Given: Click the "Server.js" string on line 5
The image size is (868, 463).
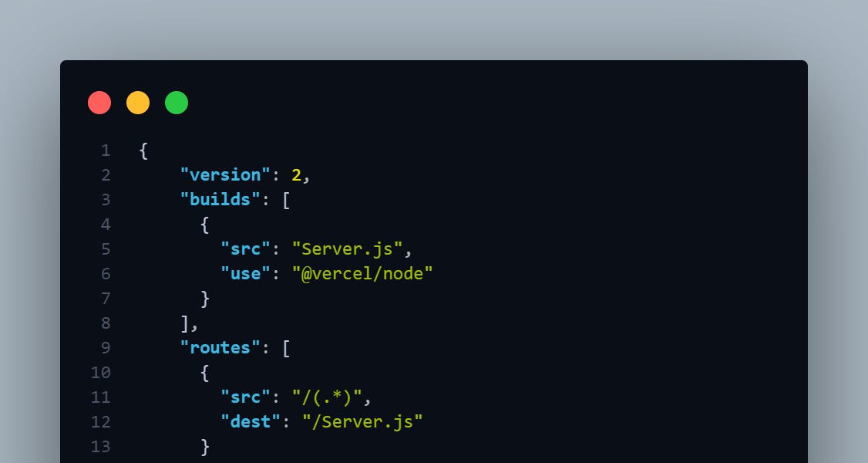Looking at the screenshot, I should [347, 249].
